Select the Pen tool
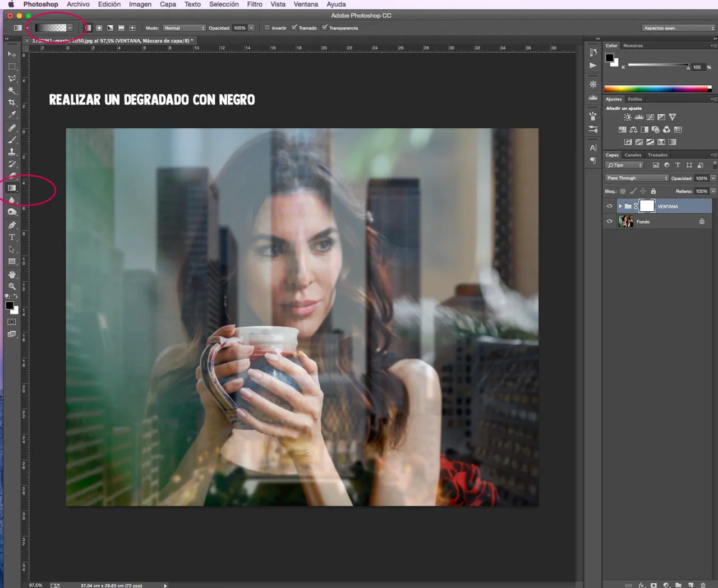The width and height of the screenshot is (718, 588). pos(12,225)
